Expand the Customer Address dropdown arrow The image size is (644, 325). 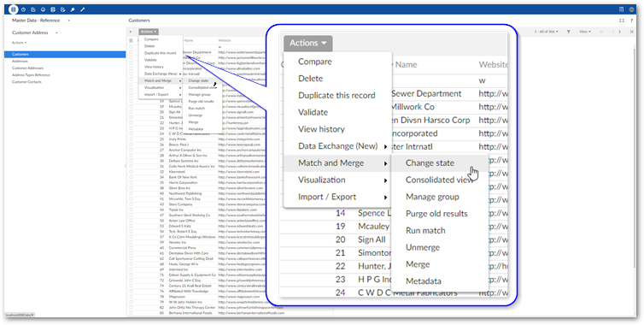click(56, 32)
